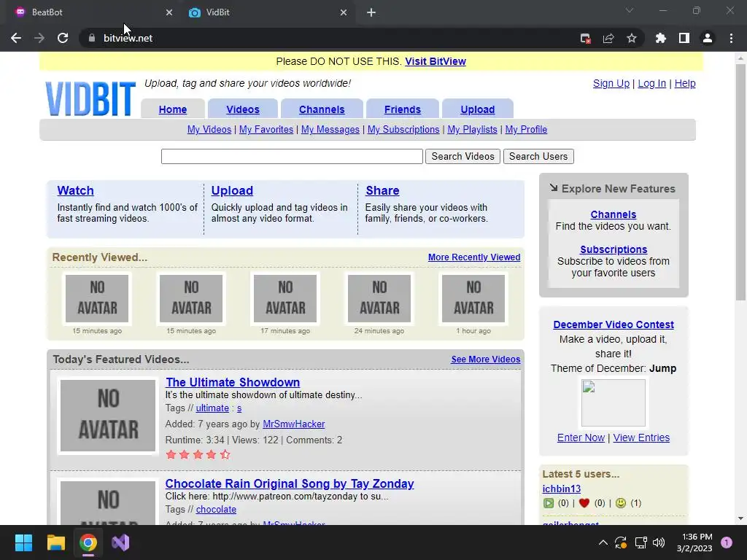Close the BeatBot tab
This screenshot has width=747, height=560.
169,12
